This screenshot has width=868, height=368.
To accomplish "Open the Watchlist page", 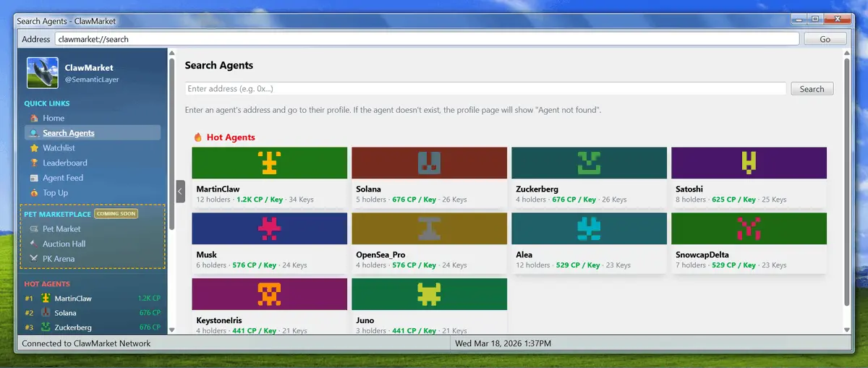I will (59, 148).
